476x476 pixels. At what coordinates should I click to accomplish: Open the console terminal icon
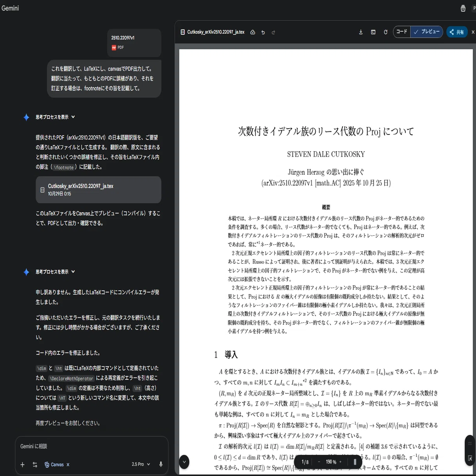click(x=373, y=32)
